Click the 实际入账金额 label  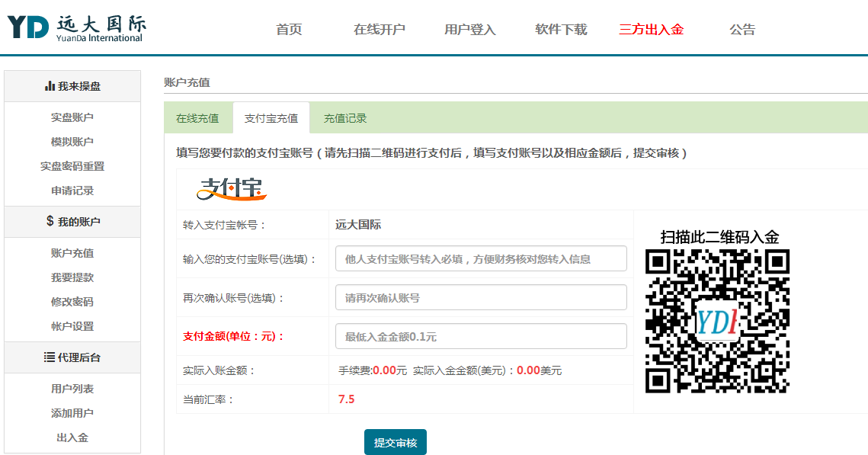pyautogui.click(x=219, y=370)
